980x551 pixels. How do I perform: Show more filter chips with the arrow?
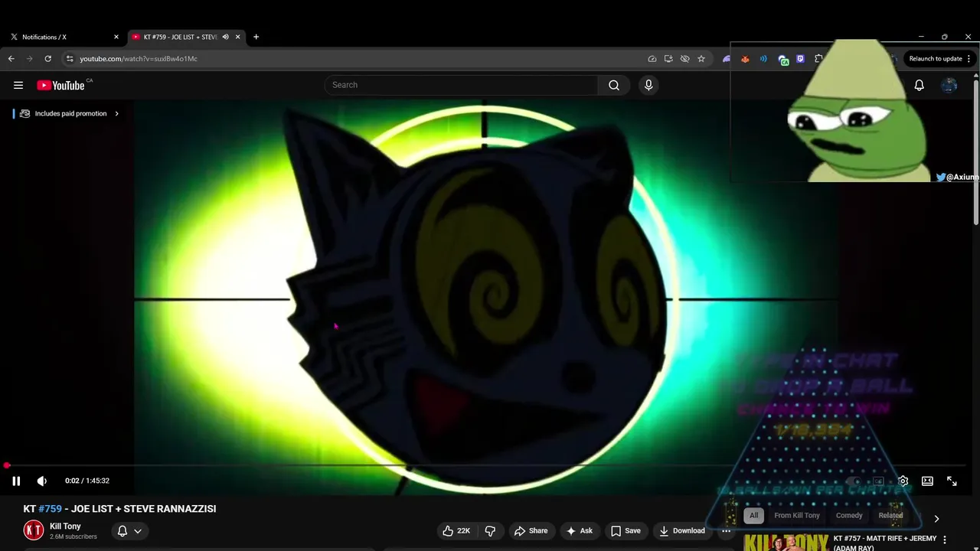coord(936,519)
